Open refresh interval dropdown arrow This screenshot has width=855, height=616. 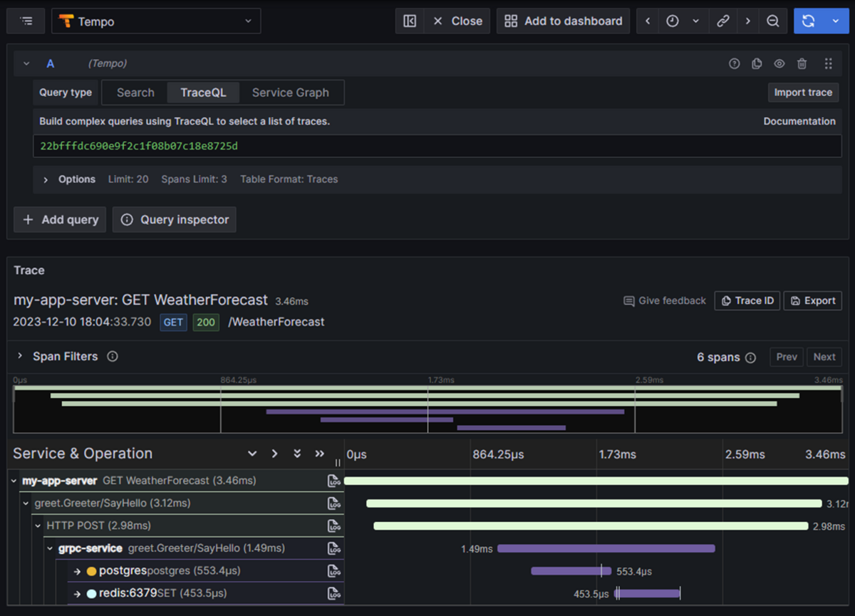coord(836,21)
